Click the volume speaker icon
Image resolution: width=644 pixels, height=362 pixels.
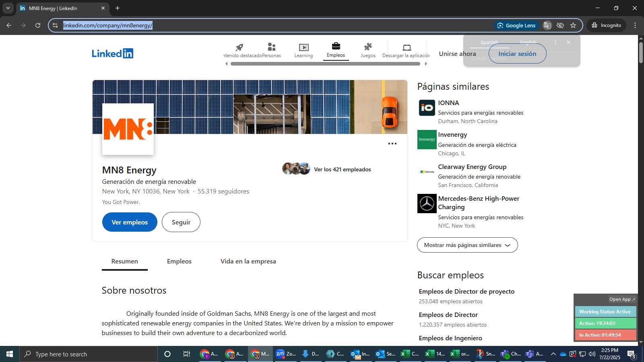coord(592,354)
